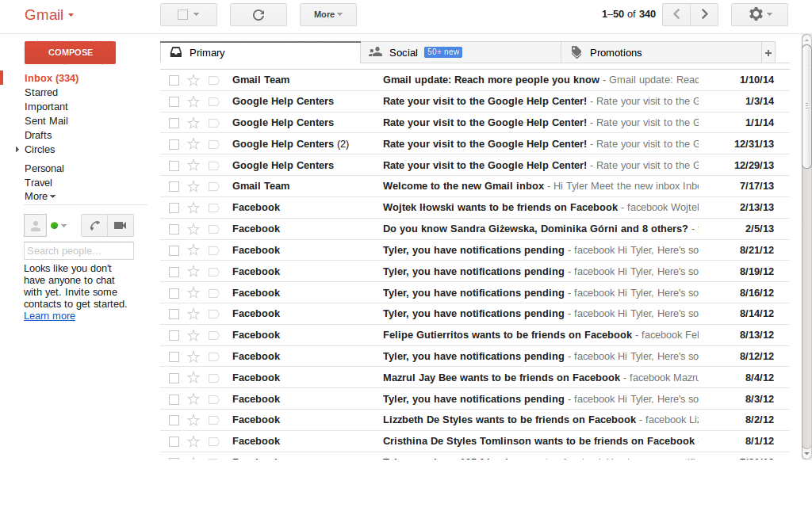Add a new inbox tab with plus icon

tap(768, 53)
